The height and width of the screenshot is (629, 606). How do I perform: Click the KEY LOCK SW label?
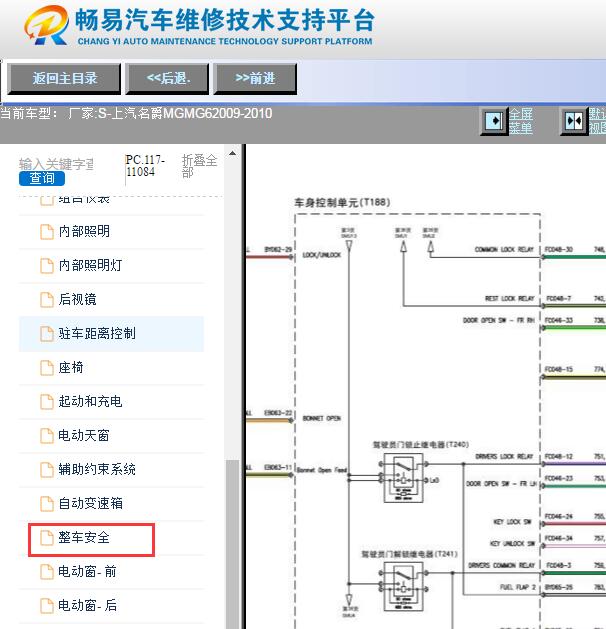(x=512, y=522)
